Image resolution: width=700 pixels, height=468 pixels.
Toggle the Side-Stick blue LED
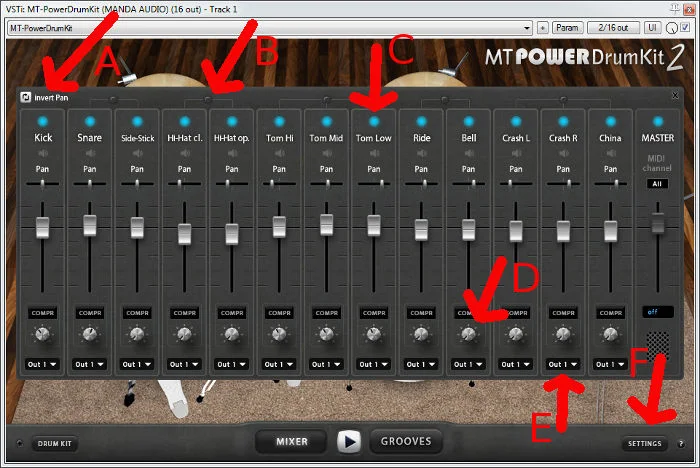click(x=137, y=121)
